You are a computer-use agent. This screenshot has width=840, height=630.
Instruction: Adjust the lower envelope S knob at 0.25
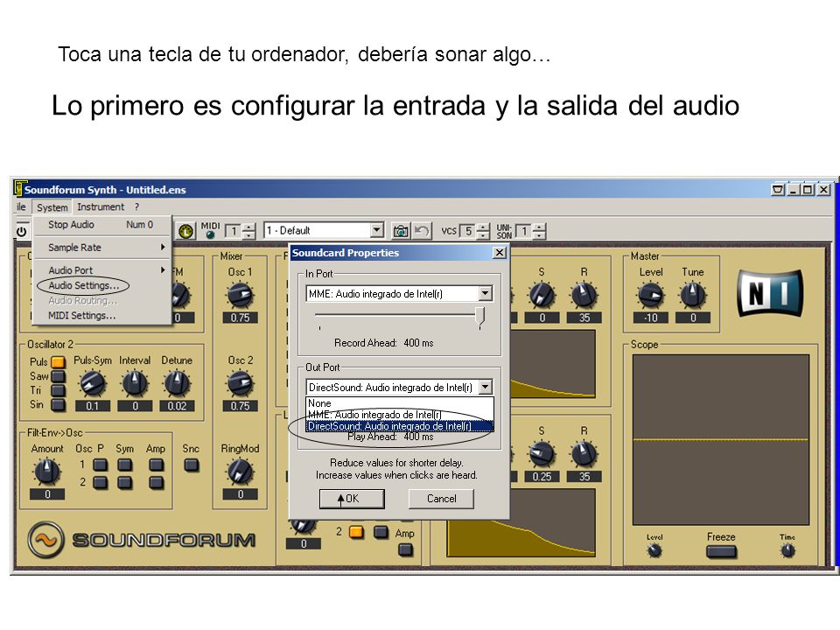(542, 454)
